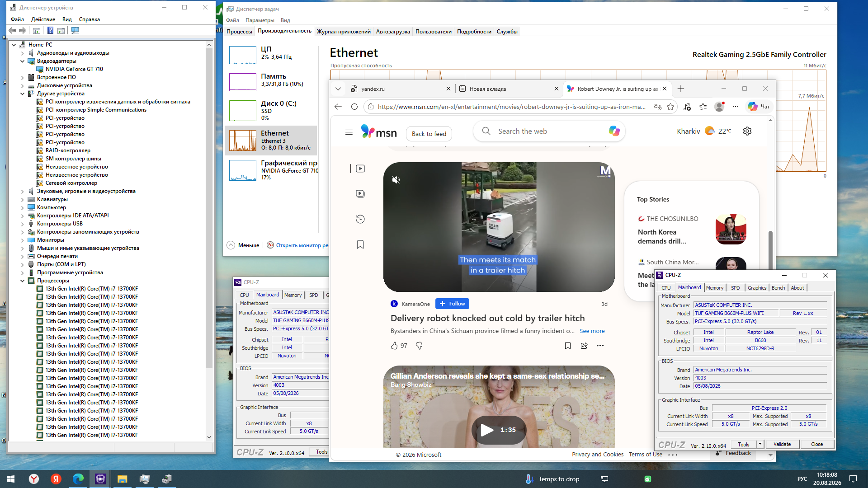Image resolution: width=868 pixels, height=488 pixels.
Task: Switch to the Memory tab in front CPU-Z
Action: click(715, 288)
